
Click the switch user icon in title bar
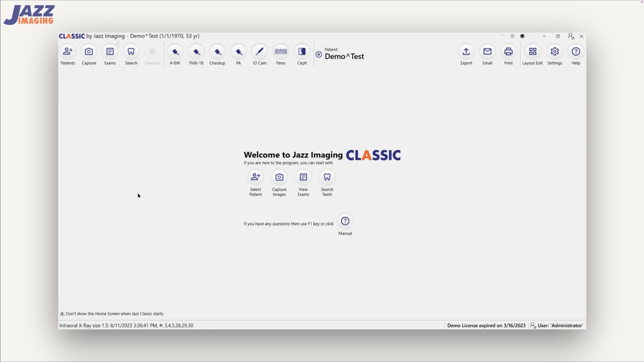click(x=571, y=36)
